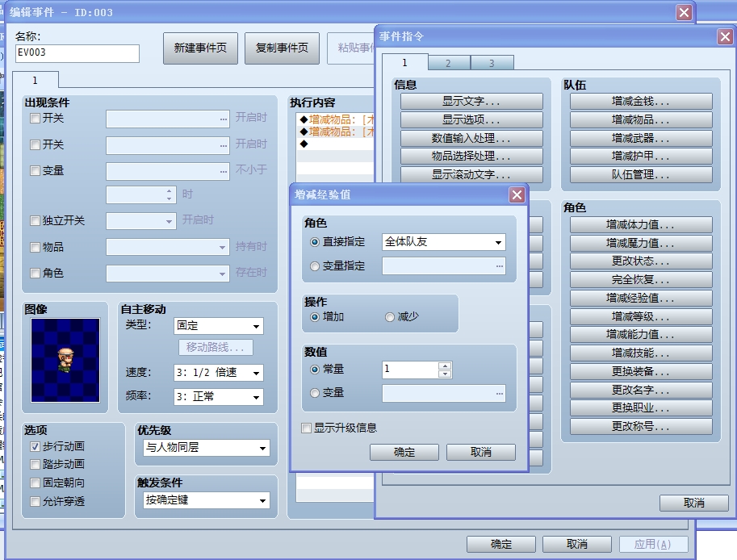The image size is (737, 560).
Task: Close the 增减经验值 dialog
Action: (517, 195)
